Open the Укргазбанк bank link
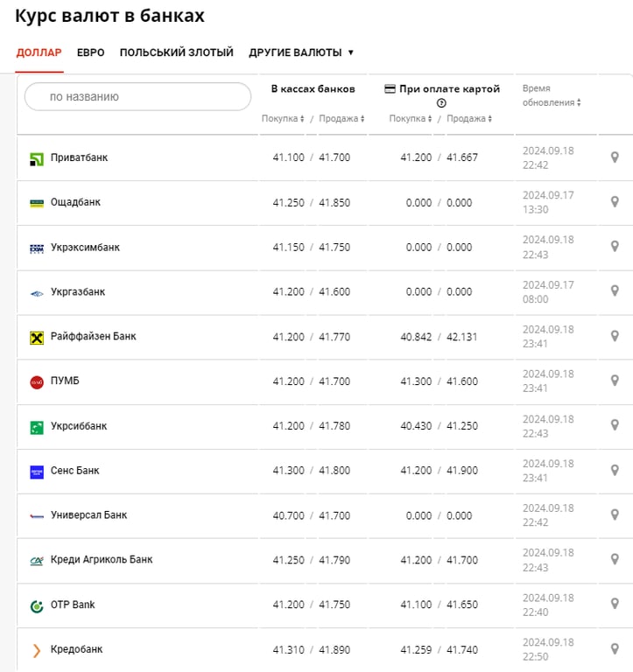 pos(78,292)
